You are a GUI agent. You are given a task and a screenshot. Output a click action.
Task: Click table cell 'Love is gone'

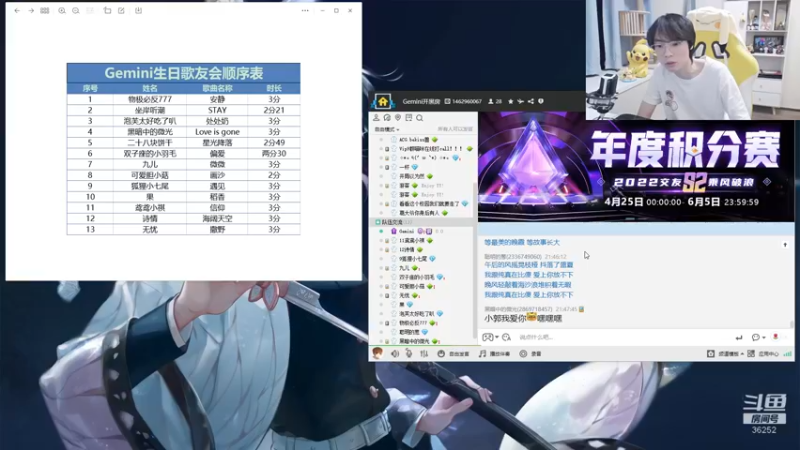coord(217,132)
